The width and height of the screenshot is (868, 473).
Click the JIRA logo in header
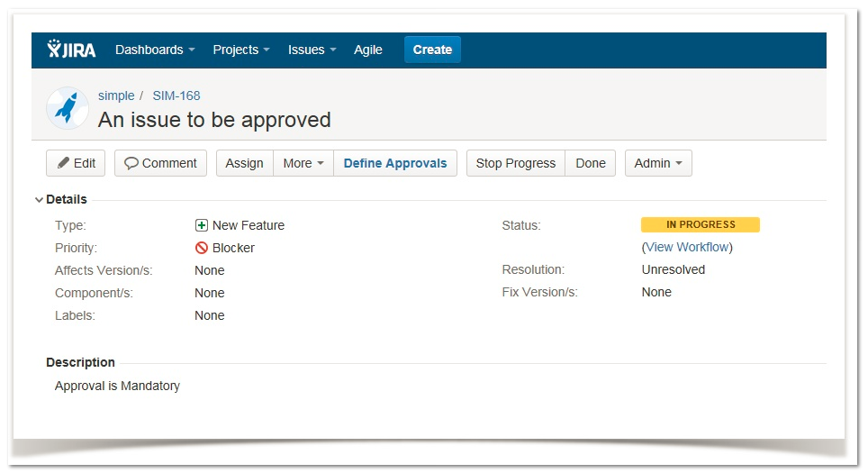(72, 50)
